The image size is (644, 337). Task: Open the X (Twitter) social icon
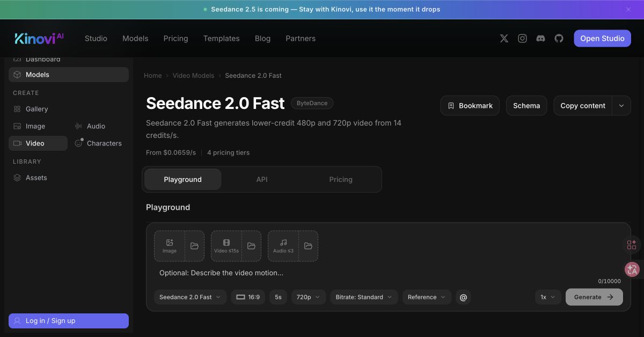click(x=504, y=39)
